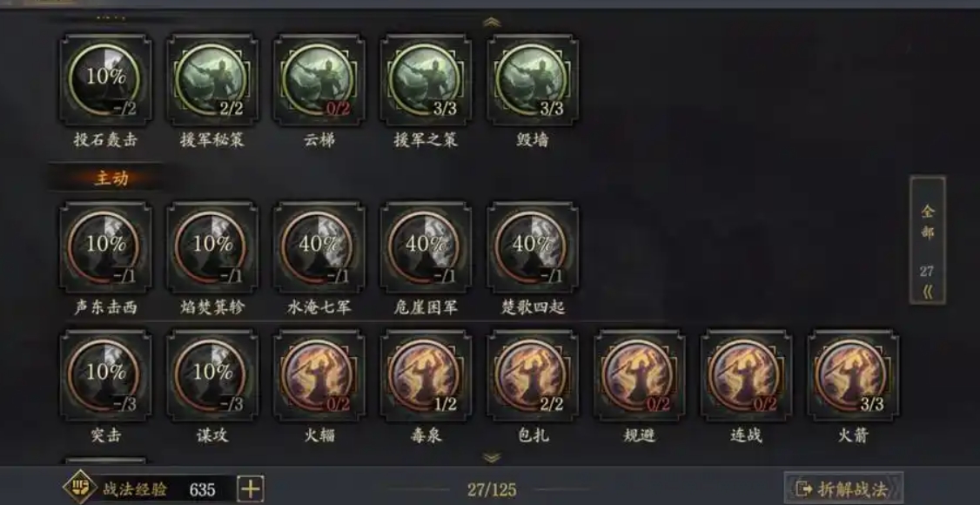The width and height of the screenshot is (980, 505).
Task: Select the 声东击西 active skill
Action: click(x=105, y=247)
